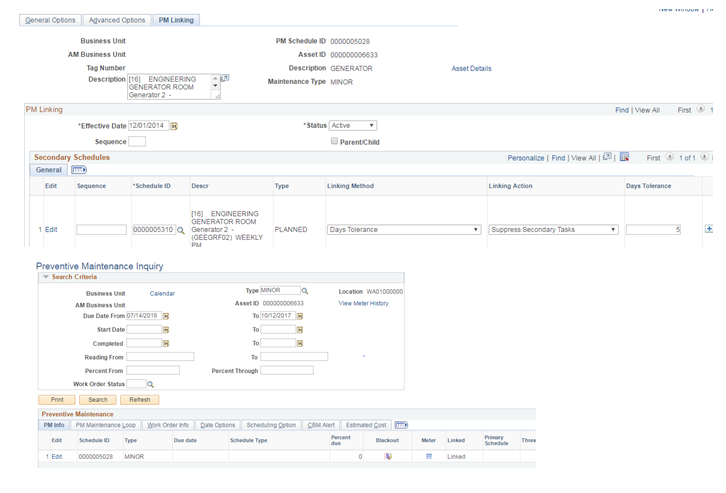Open Linking Method dropdown Days Tolerance

tap(403, 230)
